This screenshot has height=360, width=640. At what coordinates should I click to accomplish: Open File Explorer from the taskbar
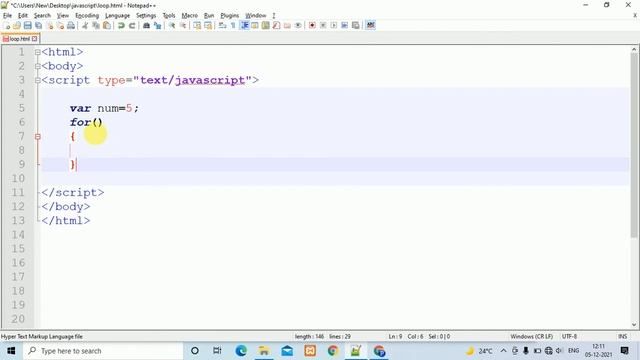coord(264,351)
